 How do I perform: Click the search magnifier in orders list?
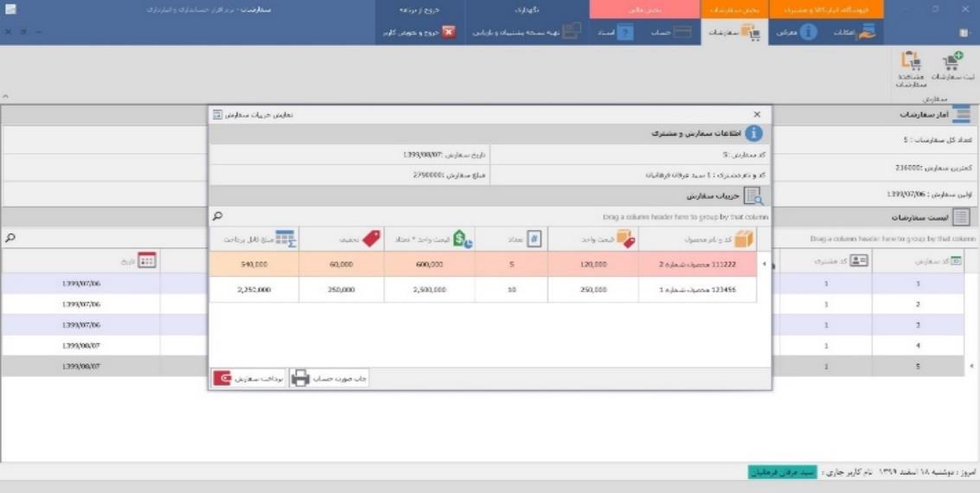[9, 237]
